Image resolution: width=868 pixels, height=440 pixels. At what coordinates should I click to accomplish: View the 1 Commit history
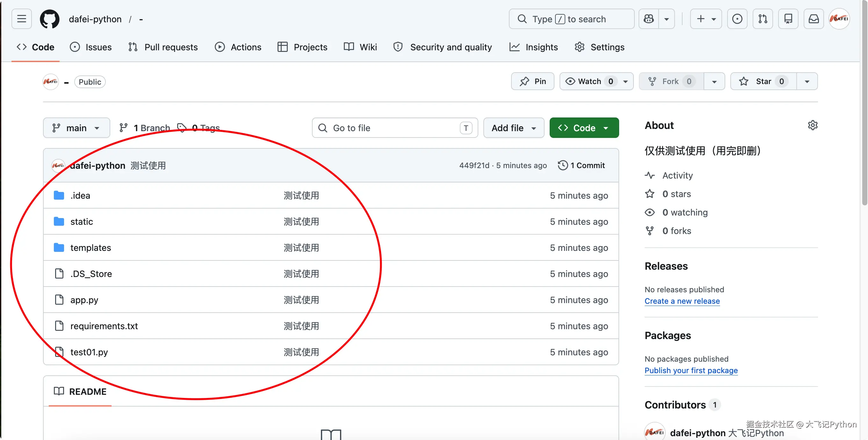(582, 165)
